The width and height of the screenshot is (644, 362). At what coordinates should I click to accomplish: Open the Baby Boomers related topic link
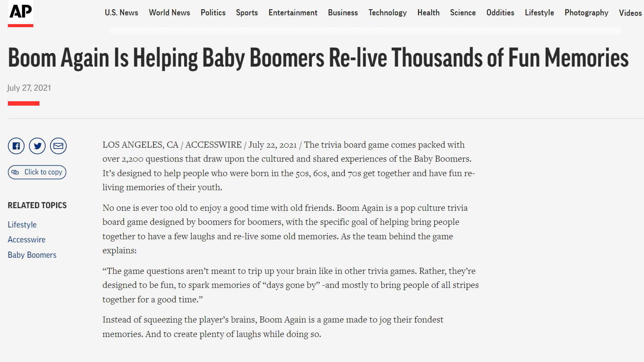(x=32, y=255)
